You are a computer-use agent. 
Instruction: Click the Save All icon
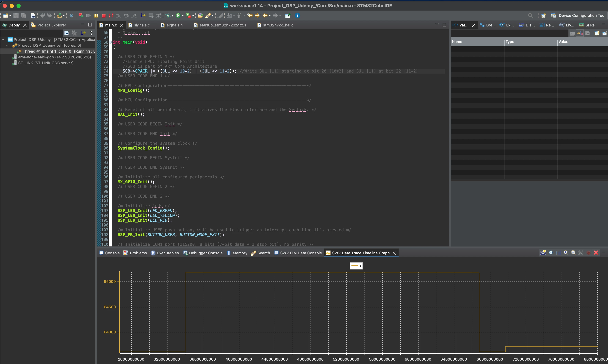tap(24, 15)
